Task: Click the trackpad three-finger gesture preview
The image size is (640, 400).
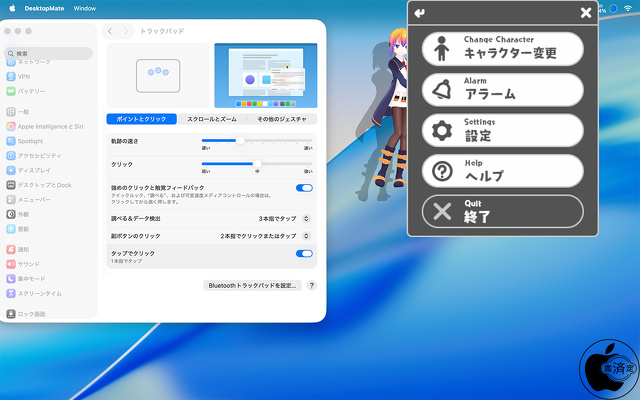Action: click(x=158, y=76)
